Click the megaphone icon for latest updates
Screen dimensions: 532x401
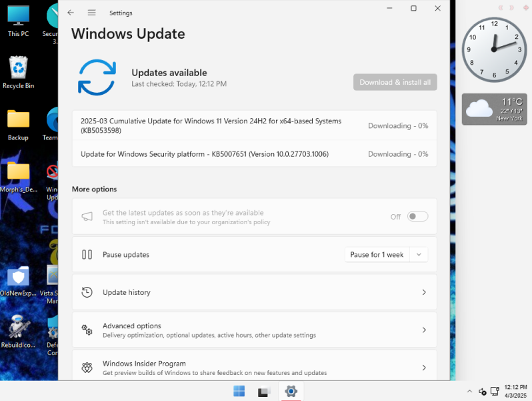click(x=87, y=216)
